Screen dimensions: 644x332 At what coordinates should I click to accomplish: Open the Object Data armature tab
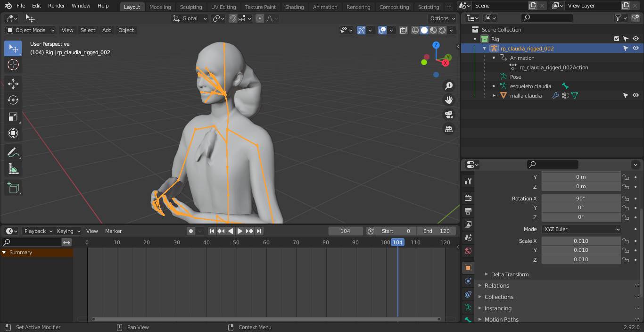468,307
